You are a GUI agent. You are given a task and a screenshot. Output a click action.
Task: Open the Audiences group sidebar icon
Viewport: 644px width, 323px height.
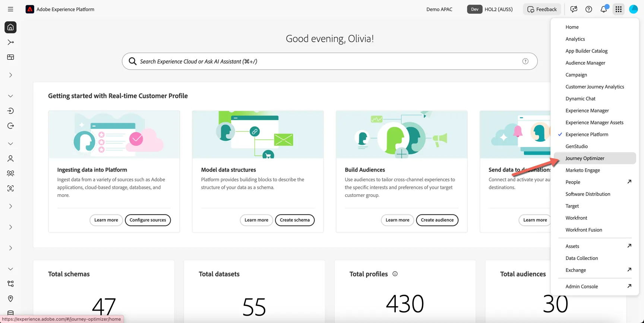[x=10, y=173]
